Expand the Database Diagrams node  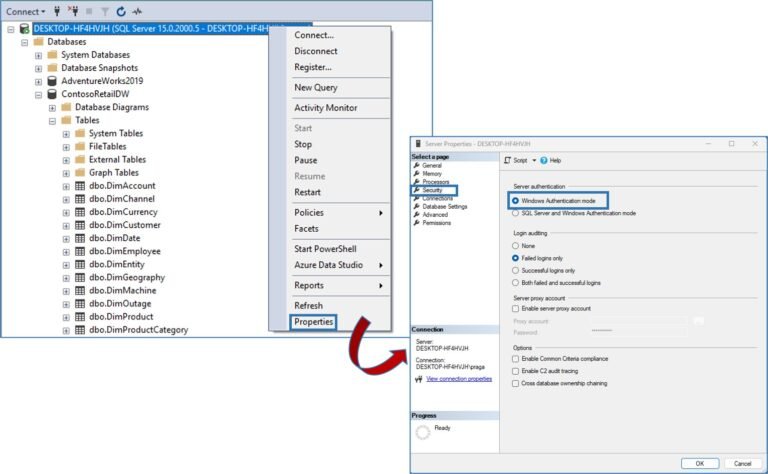coord(52,108)
